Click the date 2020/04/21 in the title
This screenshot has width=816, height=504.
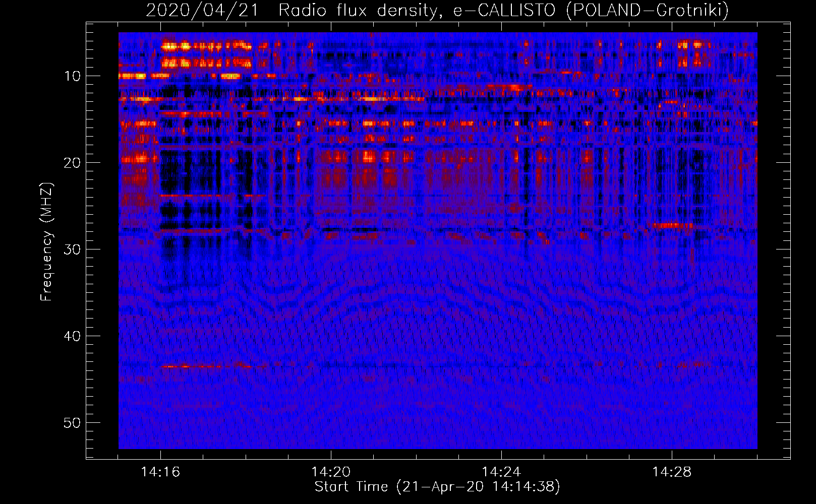[x=202, y=10]
